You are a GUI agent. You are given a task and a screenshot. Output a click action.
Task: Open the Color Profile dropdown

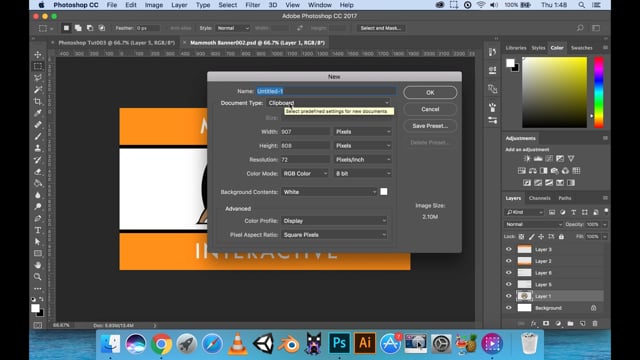coord(334,221)
